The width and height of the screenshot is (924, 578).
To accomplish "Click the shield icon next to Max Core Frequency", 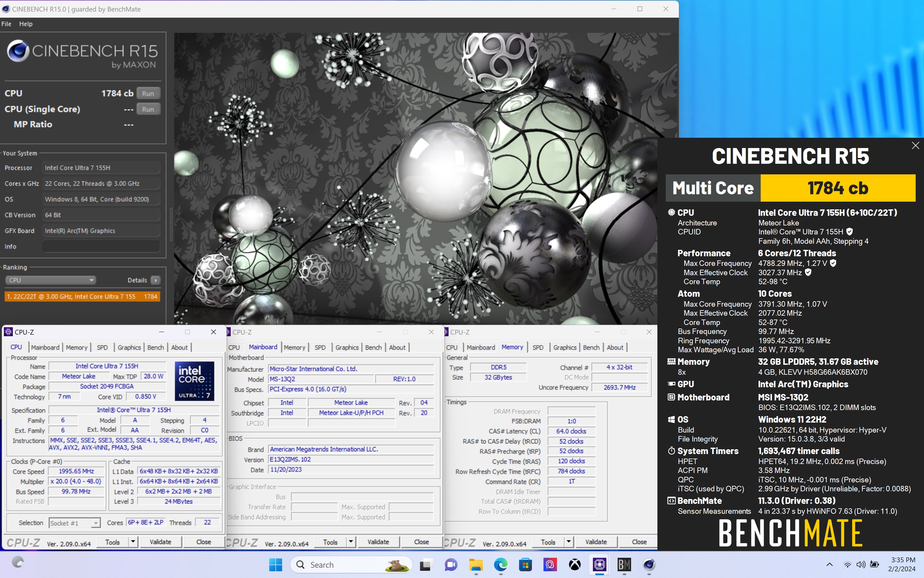I will point(833,263).
